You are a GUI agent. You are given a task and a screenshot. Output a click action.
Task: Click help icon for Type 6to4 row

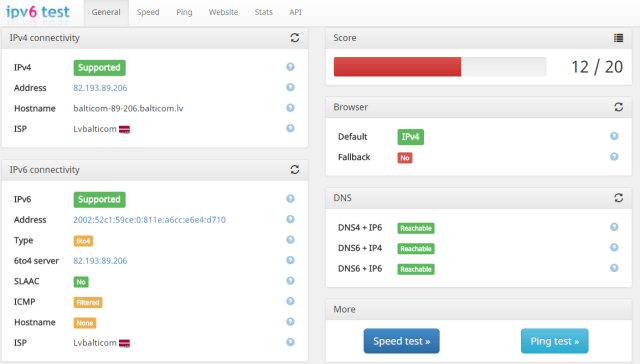pos(290,240)
